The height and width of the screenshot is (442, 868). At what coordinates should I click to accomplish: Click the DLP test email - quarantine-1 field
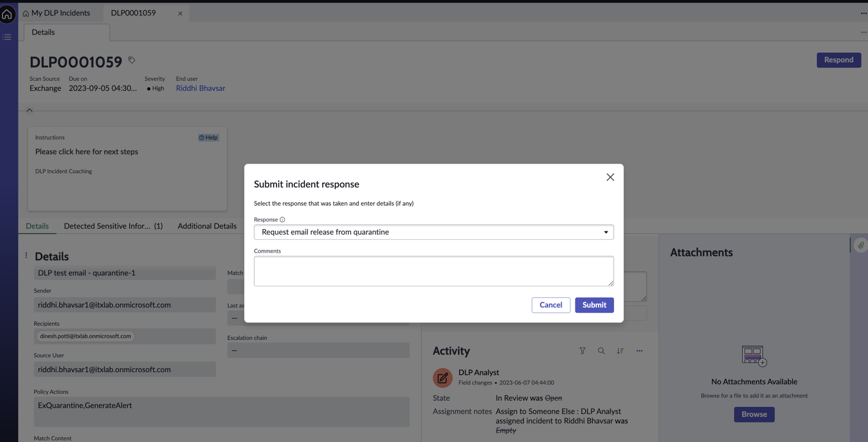pos(125,273)
